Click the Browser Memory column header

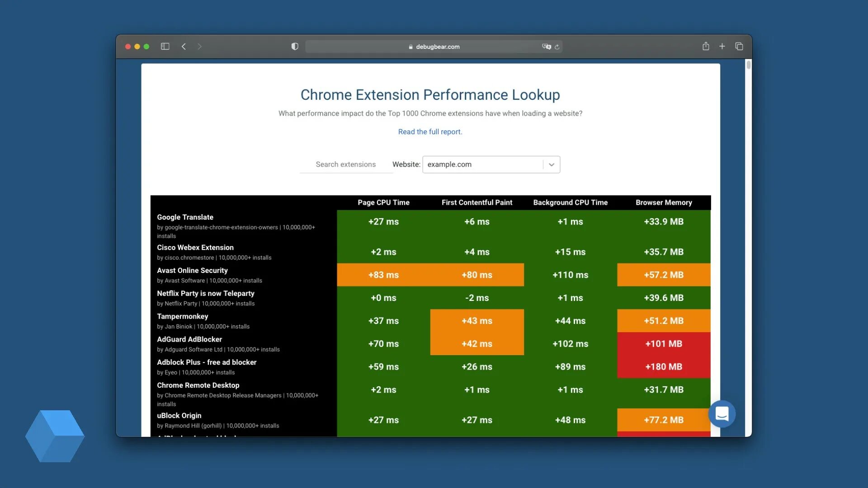[x=664, y=202]
